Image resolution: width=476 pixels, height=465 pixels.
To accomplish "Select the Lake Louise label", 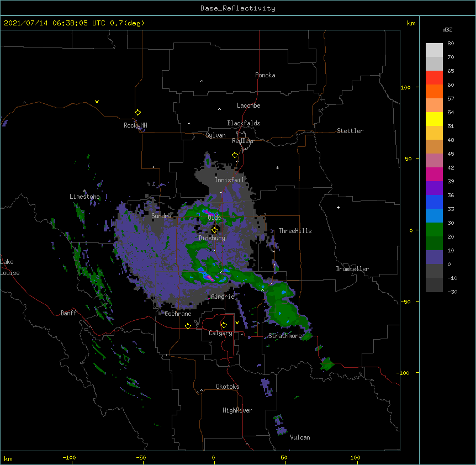I will coord(10,267).
